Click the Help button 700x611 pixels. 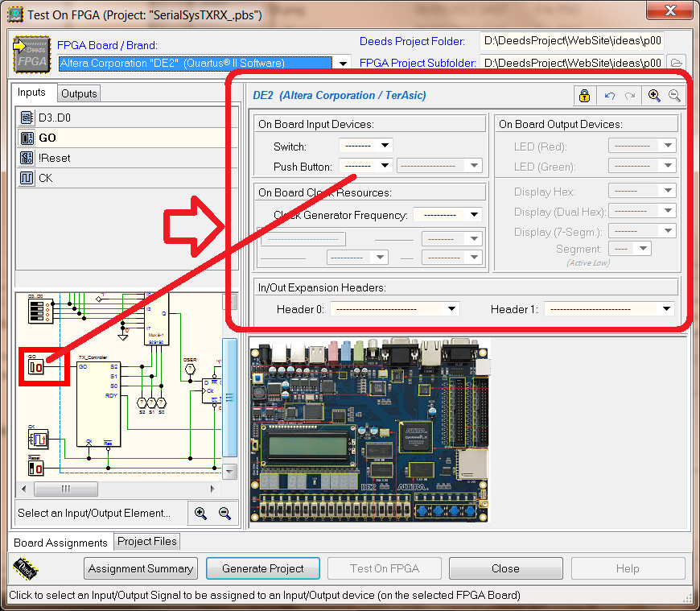(x=628, y=568)
